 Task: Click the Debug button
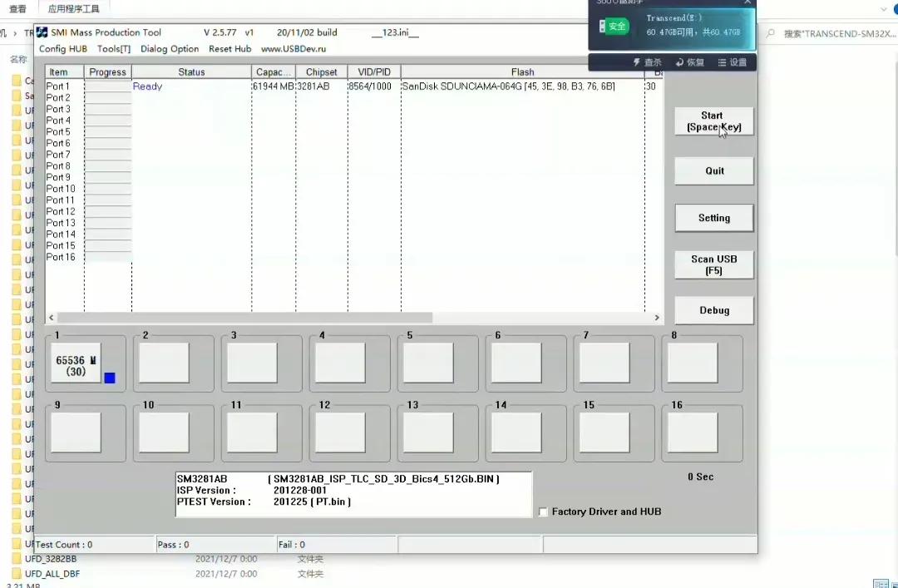coord(713,310)
